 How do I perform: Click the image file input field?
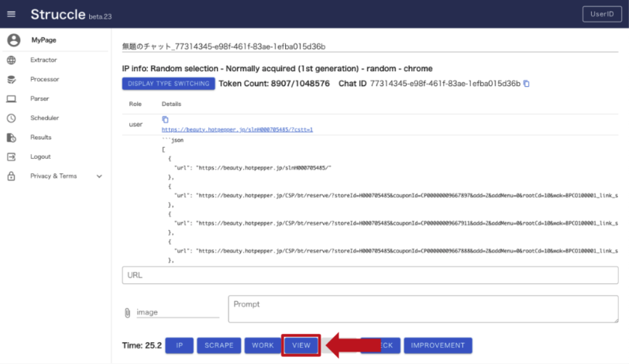(x=177, y=312)
